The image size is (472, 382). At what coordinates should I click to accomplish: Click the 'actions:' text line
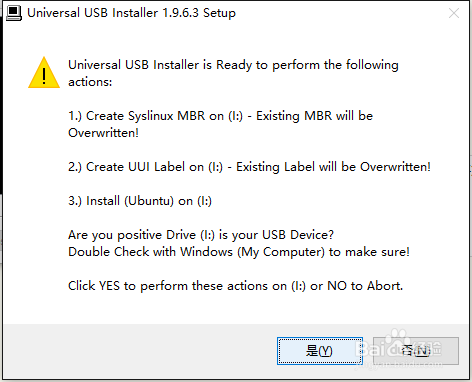90,82
